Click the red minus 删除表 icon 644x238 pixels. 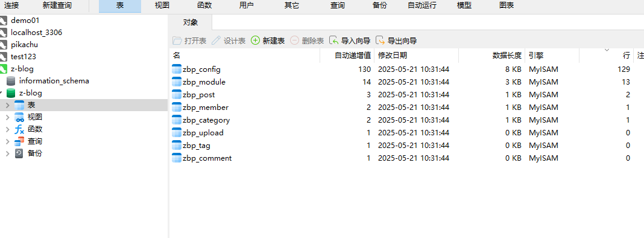294,40
